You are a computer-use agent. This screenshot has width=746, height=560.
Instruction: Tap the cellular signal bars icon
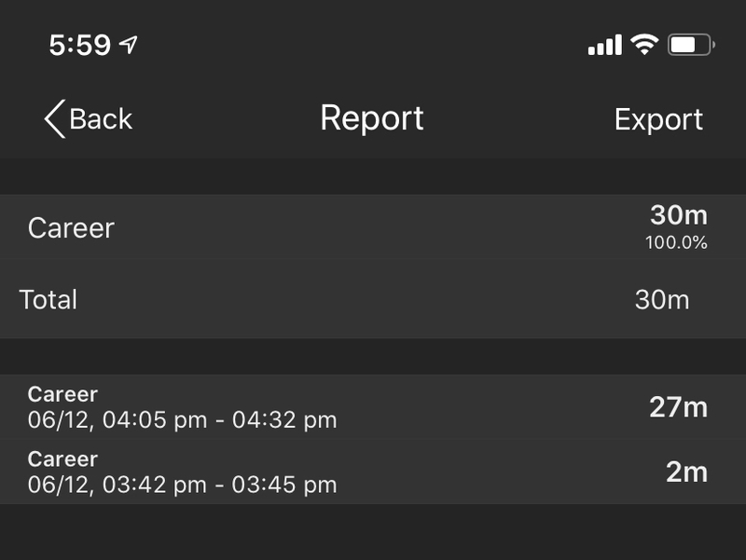pyautogui.click(x=604, y=45)
